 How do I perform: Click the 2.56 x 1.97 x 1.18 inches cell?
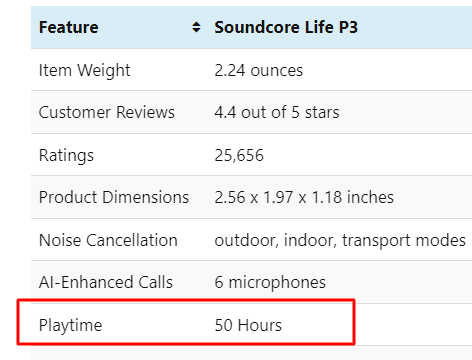point(304,197)
